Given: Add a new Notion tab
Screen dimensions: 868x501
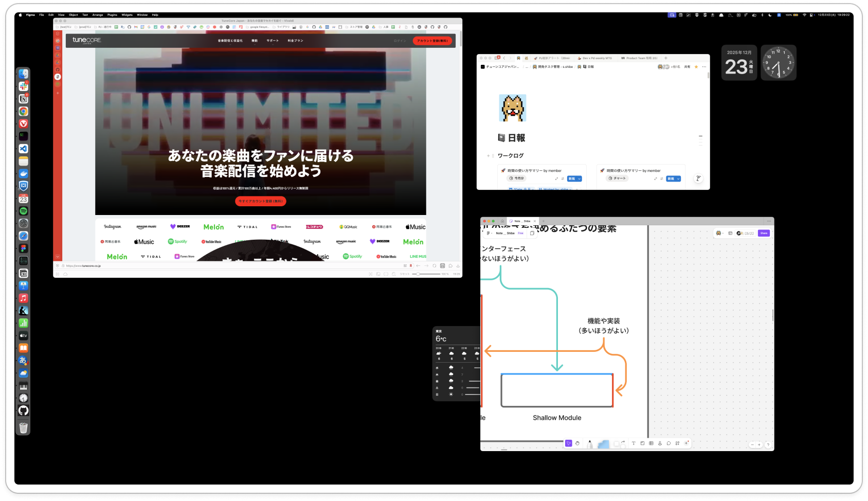Looking at the screenshot, I should 665,58.
